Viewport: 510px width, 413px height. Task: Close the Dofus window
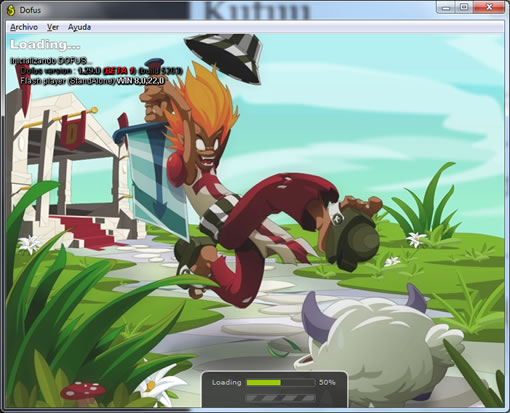point(489,7)
